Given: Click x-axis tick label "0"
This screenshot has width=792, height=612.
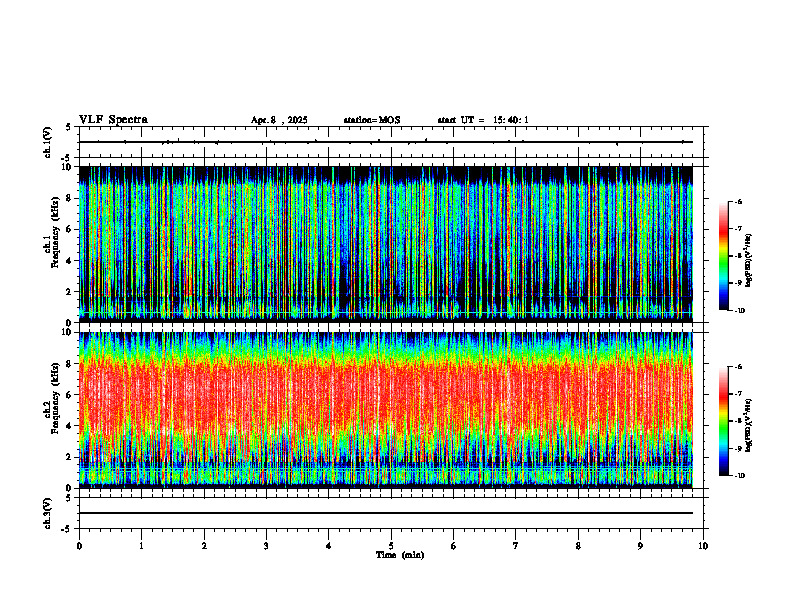Looking at the screenshot, I should click(79, 546).
